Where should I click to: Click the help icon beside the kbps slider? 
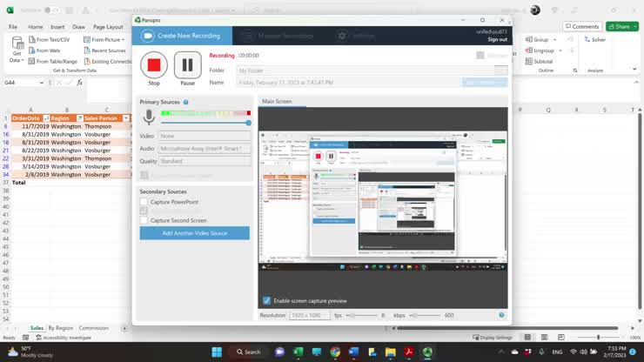coord(501,315)
